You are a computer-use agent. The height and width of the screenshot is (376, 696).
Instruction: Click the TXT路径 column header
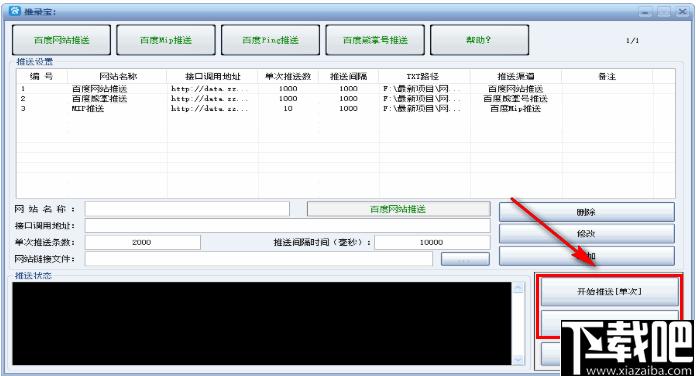click(423, 76)
